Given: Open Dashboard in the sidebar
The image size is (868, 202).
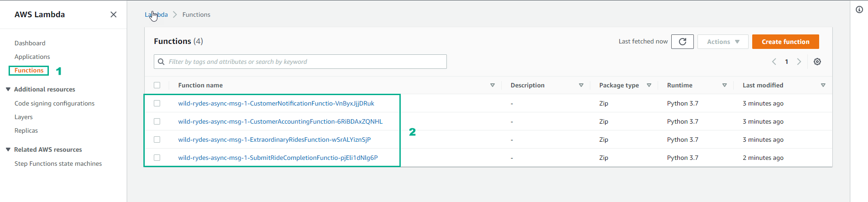Looking at the screenshot, I should tap(30, 43).
